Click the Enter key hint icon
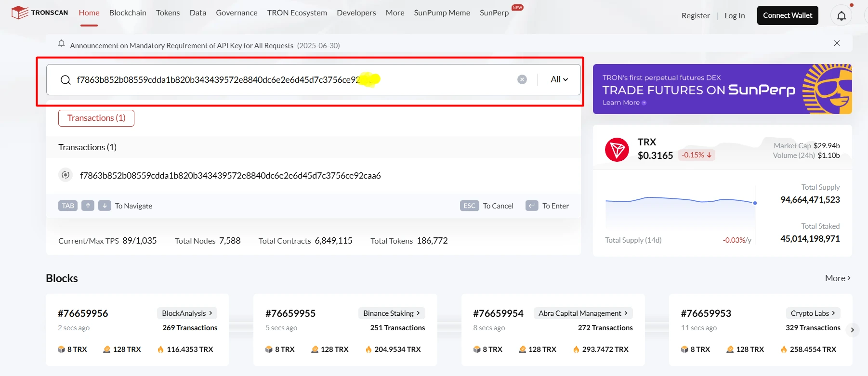 [531, 206]
